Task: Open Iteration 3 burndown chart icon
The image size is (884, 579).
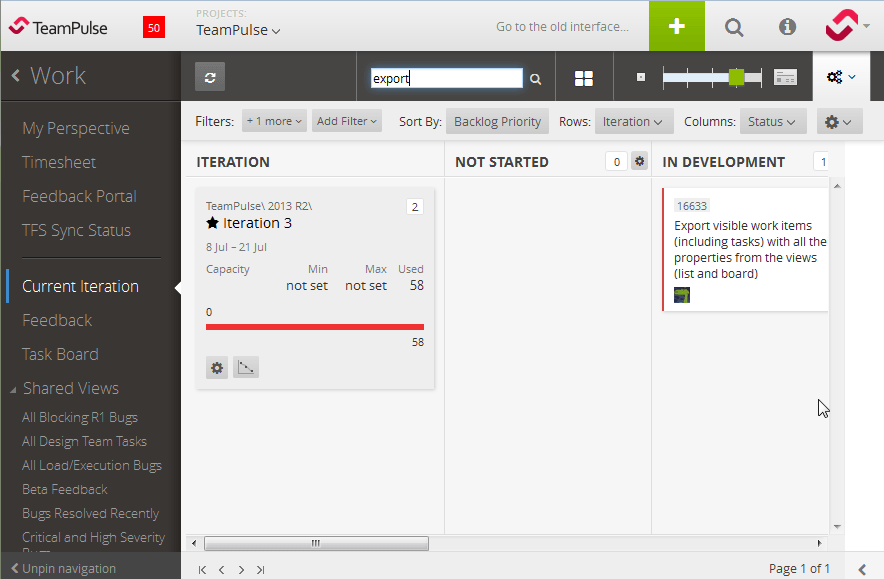Action: 246,368
